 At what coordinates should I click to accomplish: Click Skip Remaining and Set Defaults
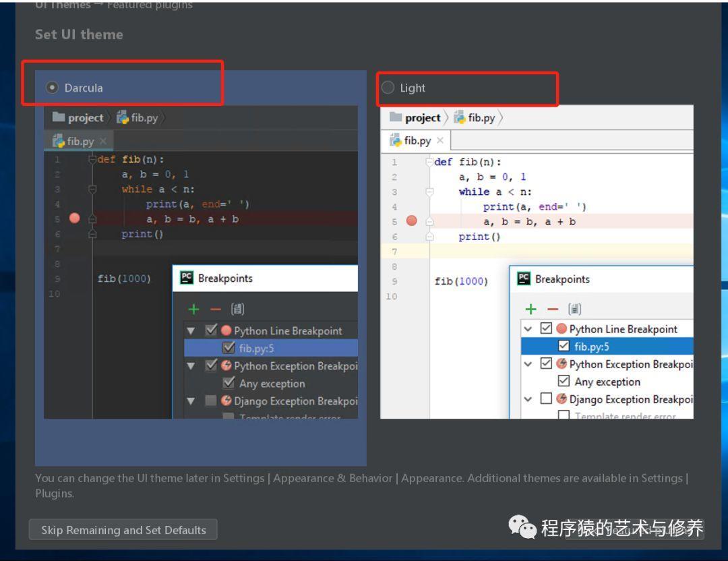coord(123,530)
